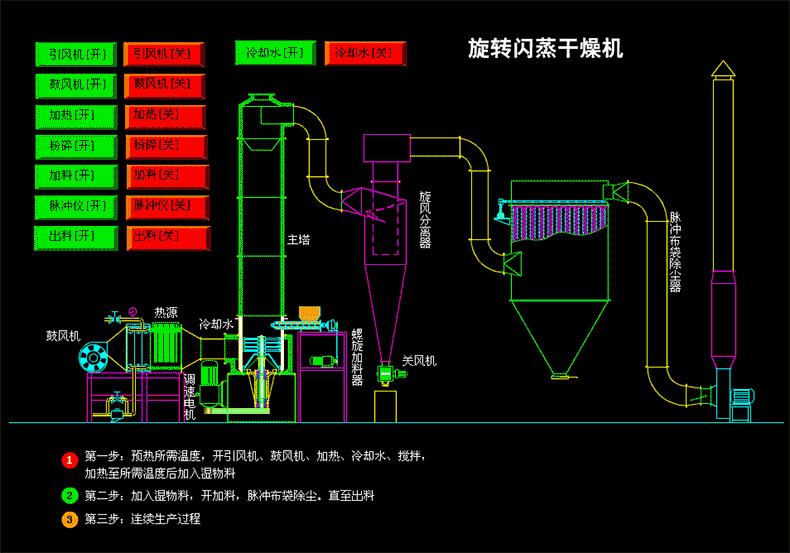The image size is (790, 553).
Task: Disable heating with 加热[关]
Action: tap(165, 115)
